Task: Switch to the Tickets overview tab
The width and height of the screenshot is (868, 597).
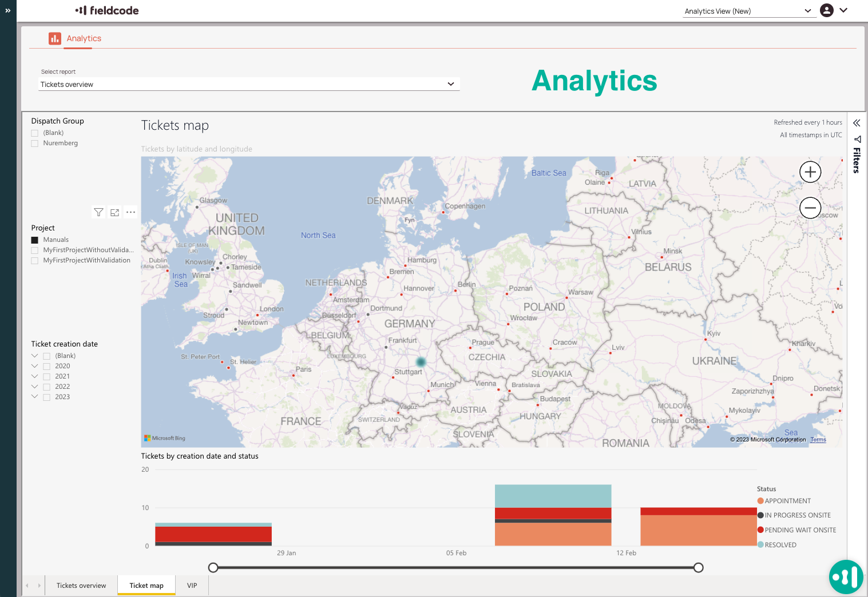Action: coord(81,586)
